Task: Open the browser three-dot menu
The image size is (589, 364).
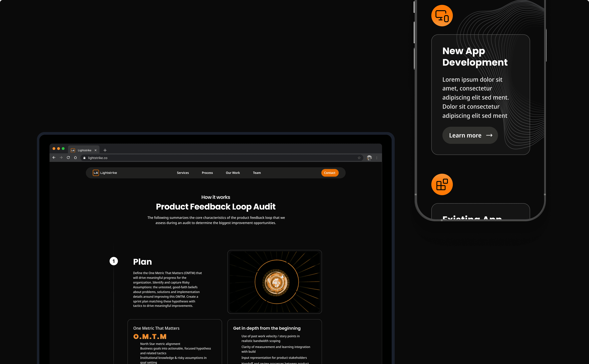Action: coord(377,158)
